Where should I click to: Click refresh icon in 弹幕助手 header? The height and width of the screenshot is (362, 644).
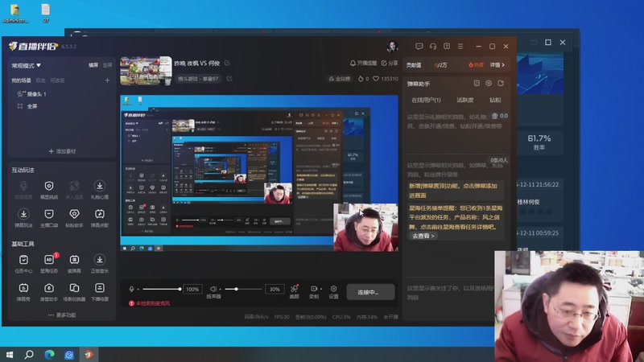(x=501, y=84)
